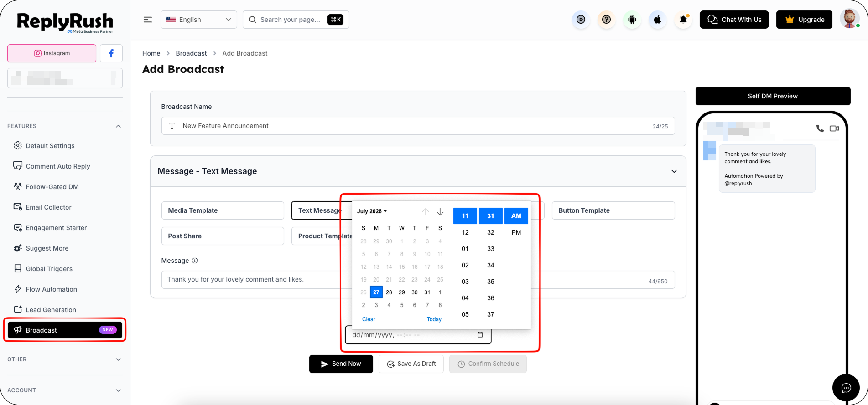Expand the Account section

(x=118, y=390)
